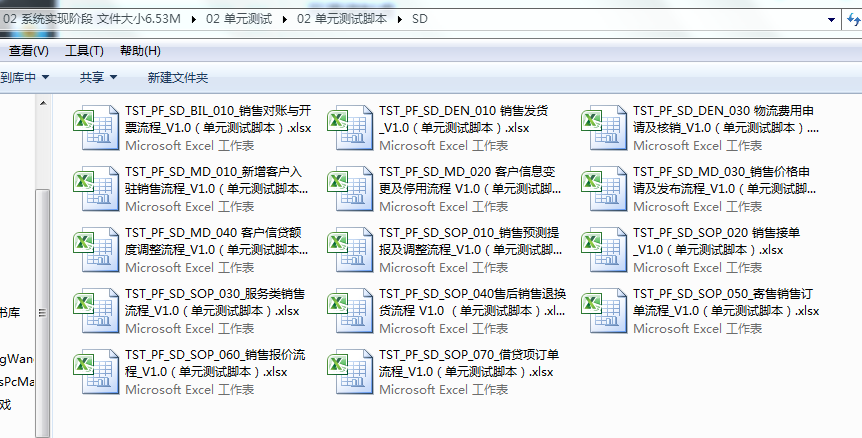Viewport: 862px width, 438px height.
Task: Click Excel icon for TST_PF_SD_MD_020 客户信息变更及停用流程
Action: click(x=350, y=193)
